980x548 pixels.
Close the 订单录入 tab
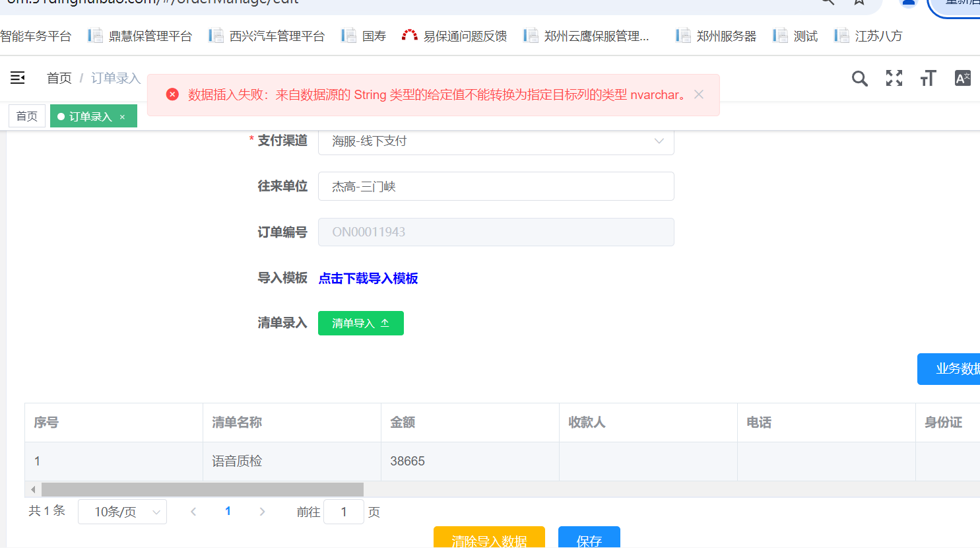(122, 117)
